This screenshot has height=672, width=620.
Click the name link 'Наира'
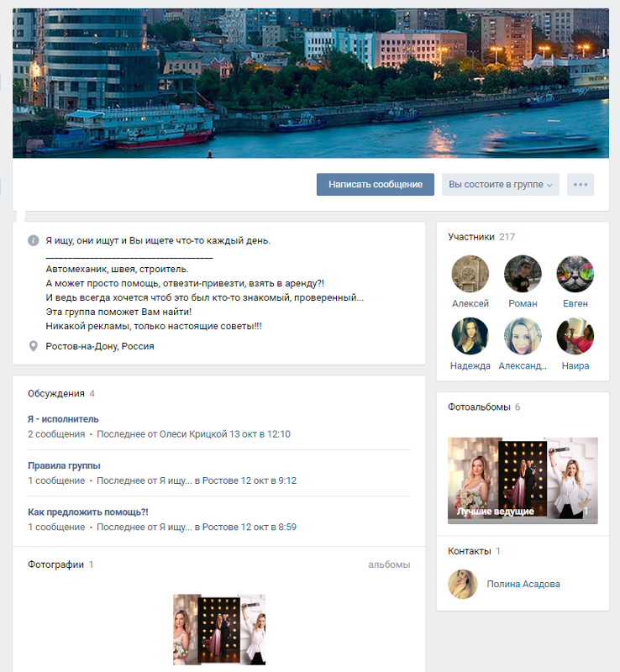tap(575, 365)
